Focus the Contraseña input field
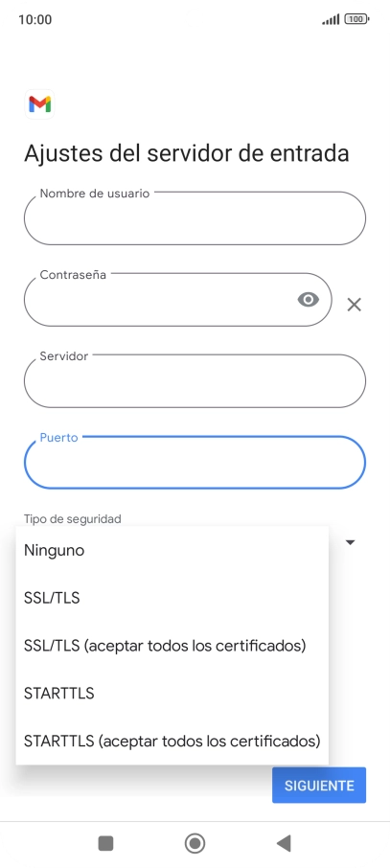 [178, 300]
